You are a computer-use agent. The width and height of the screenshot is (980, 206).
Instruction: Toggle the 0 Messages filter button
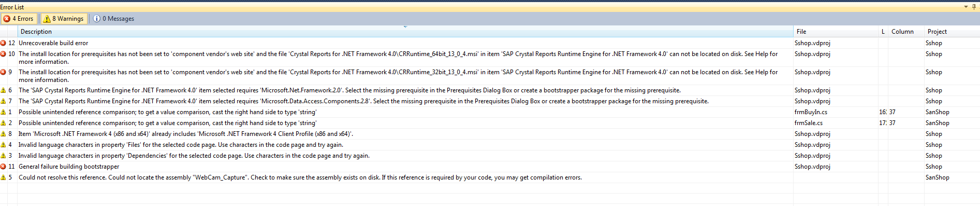click(x=113, y=19)
